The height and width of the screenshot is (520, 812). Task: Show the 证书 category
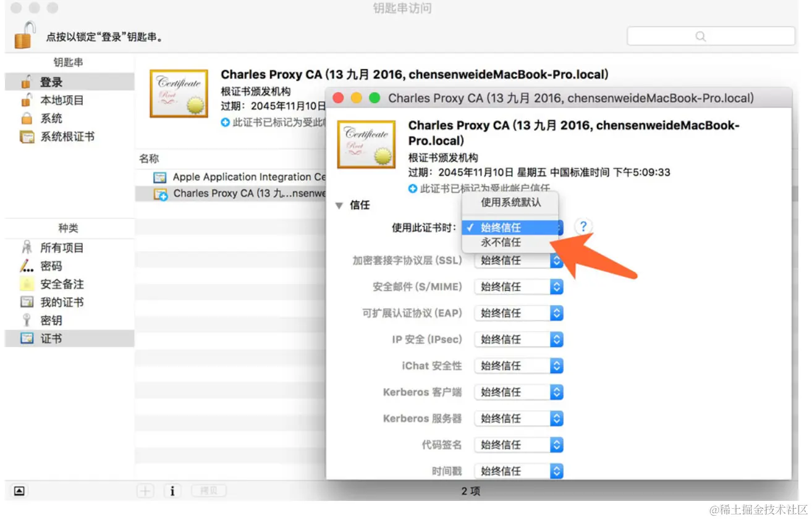tap(69, 338)
